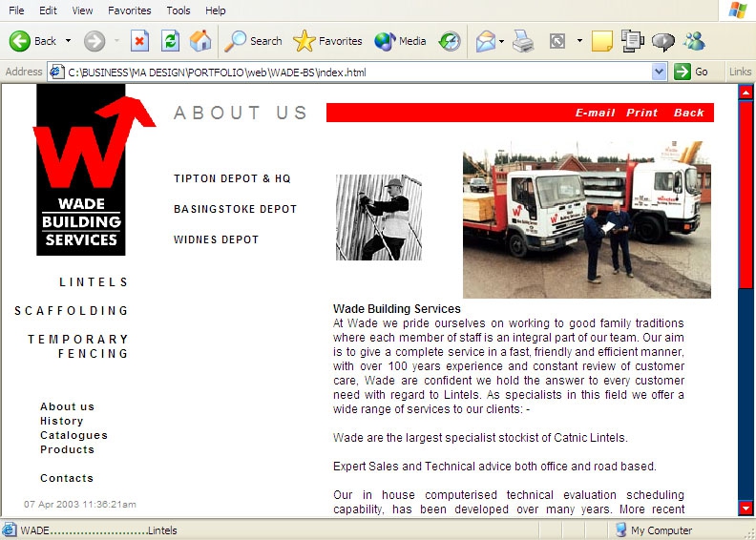
Task: Open the Search pane magnifier icon
Action: pos(236,41)
